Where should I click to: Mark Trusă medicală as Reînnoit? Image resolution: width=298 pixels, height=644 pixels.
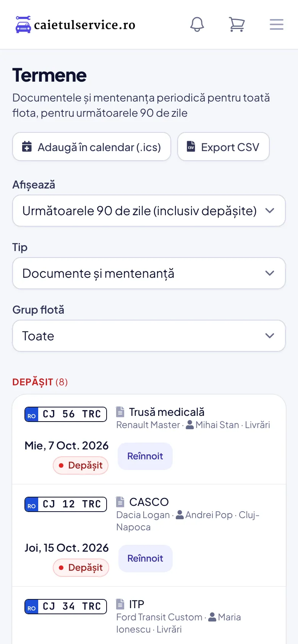145,456
